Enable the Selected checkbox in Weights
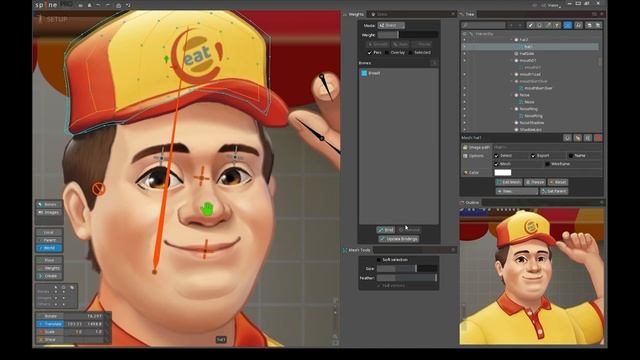640x360 pixels. [x=410, y=53]
